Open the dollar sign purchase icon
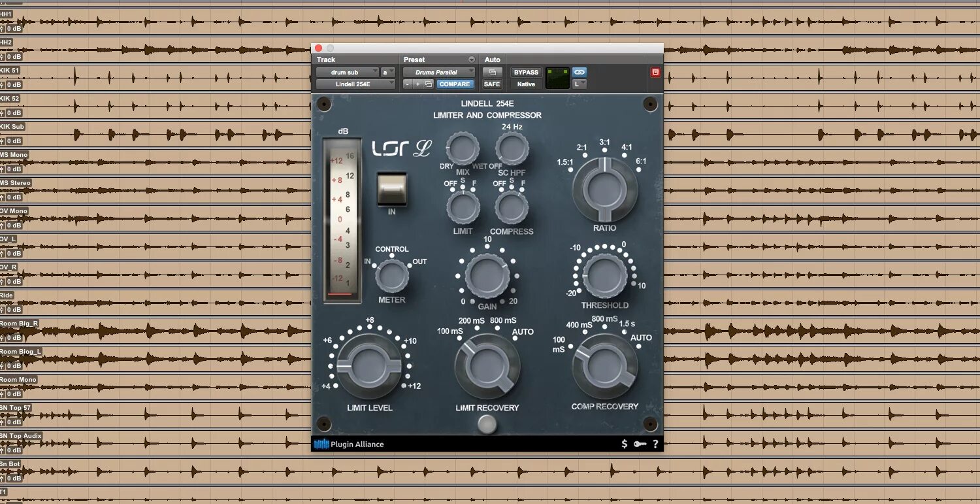Screen dimensions: 980x504 [625, 444]
